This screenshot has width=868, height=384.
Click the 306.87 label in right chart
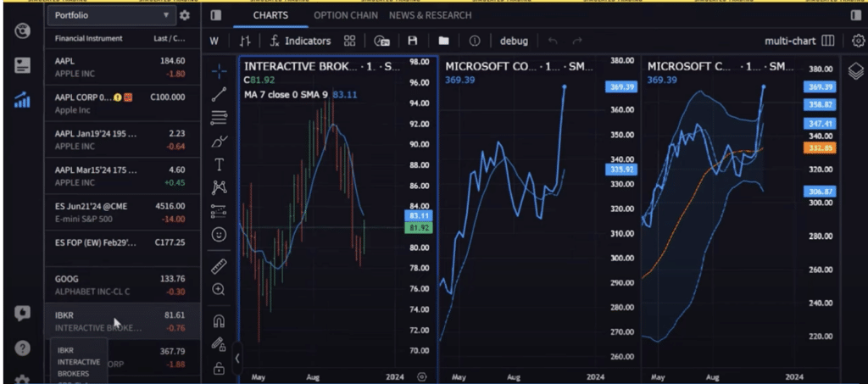tap(820, 192)
